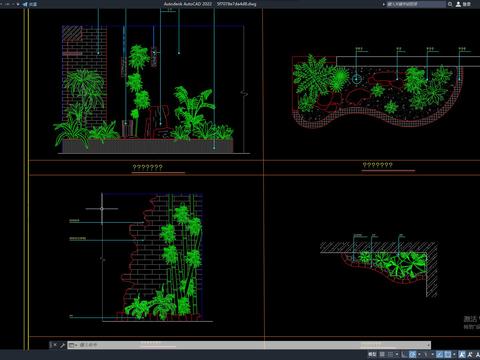Toggle snap mode in status bar
This screenshot has width=480, height=360.
(390, 354)
